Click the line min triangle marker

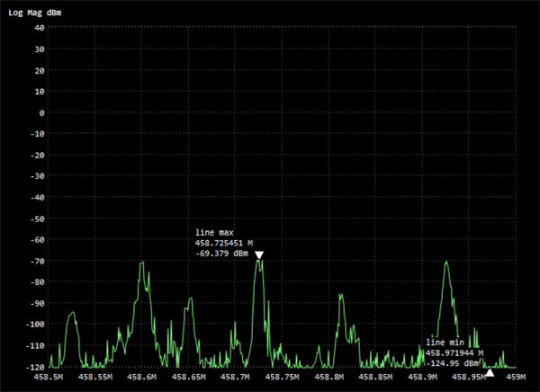coord(490,371)
